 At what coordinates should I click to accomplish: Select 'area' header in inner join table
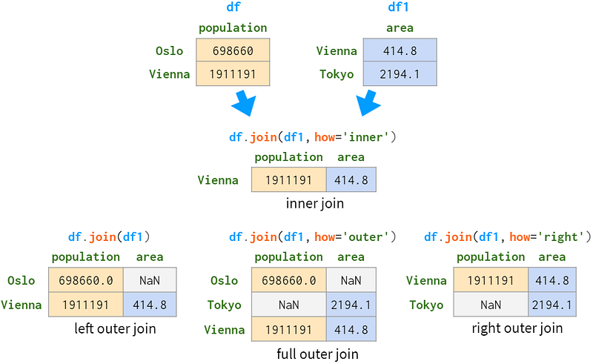351,157
